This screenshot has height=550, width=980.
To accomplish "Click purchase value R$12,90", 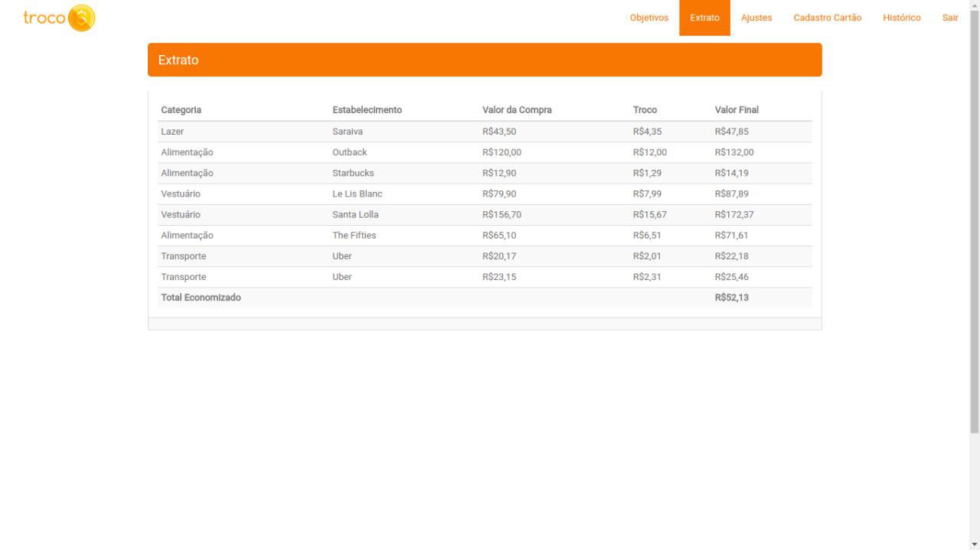I will pyautogui.click(x=499, y=173).
